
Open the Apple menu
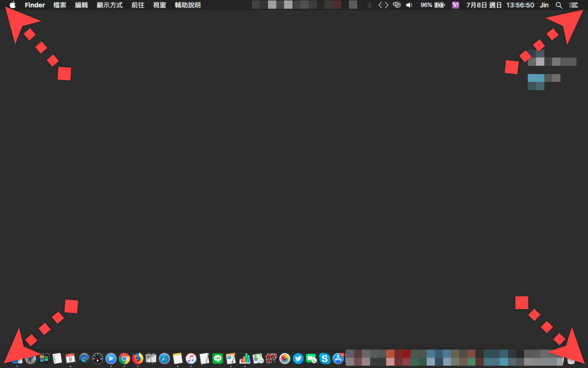[13, 5]
